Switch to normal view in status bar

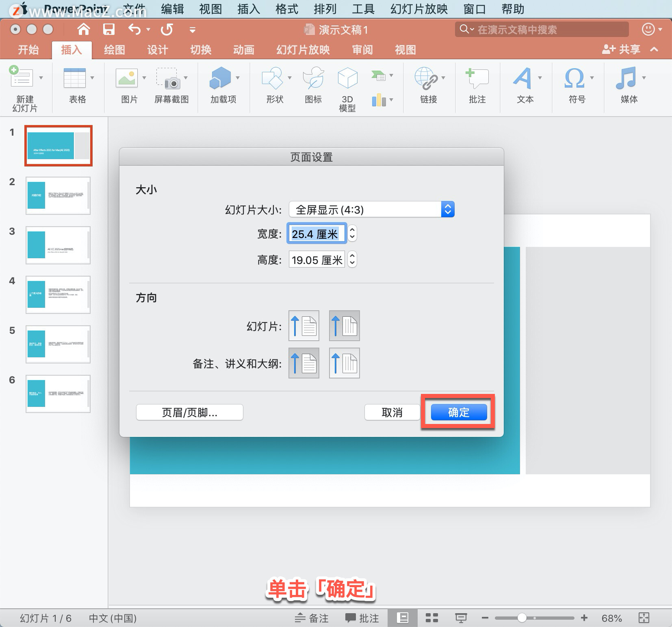(403, 618)
